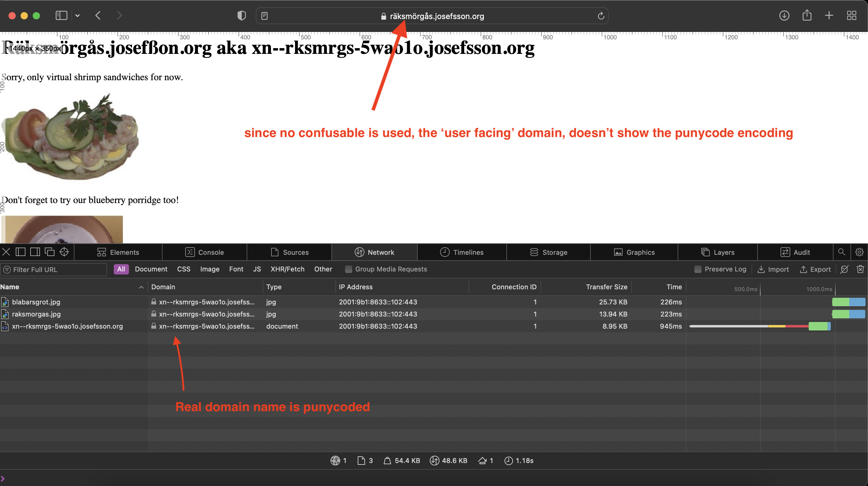Detach inspector into separate window

(50, 252)
